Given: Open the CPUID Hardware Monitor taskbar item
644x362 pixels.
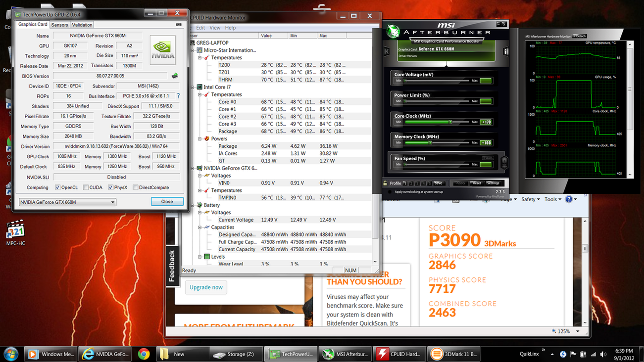Looking at the screenshot, I should [398, 354].
